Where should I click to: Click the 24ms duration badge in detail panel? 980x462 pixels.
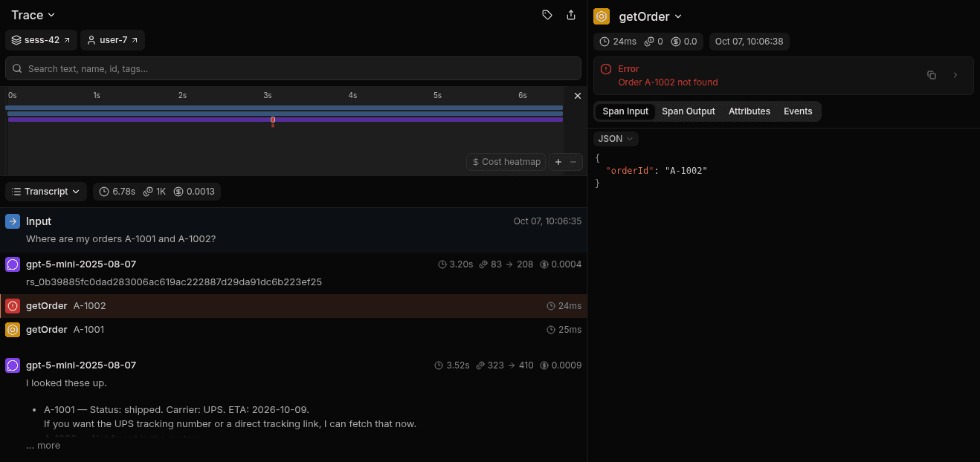617,42
